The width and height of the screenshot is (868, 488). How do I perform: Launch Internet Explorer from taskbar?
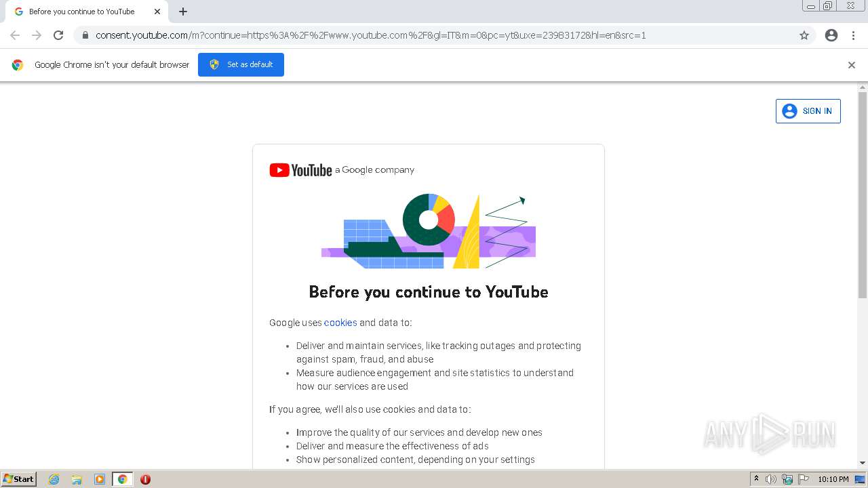coord(54,479)
